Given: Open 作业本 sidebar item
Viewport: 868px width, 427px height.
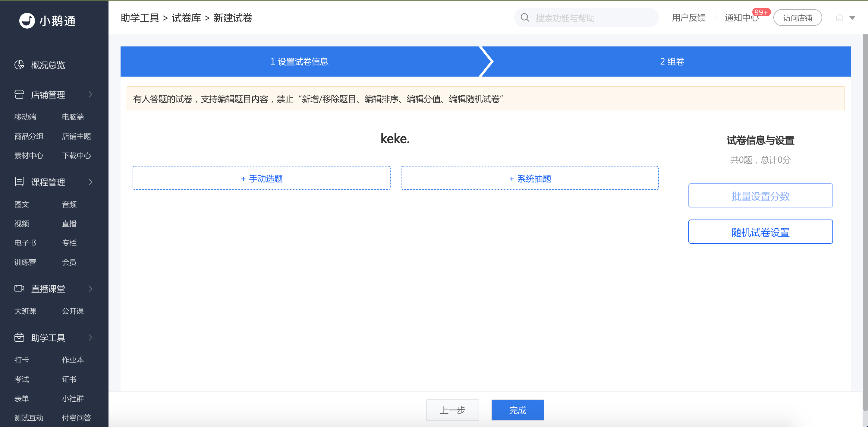Looking at the screenshot, I should click(x=73, y=360).
